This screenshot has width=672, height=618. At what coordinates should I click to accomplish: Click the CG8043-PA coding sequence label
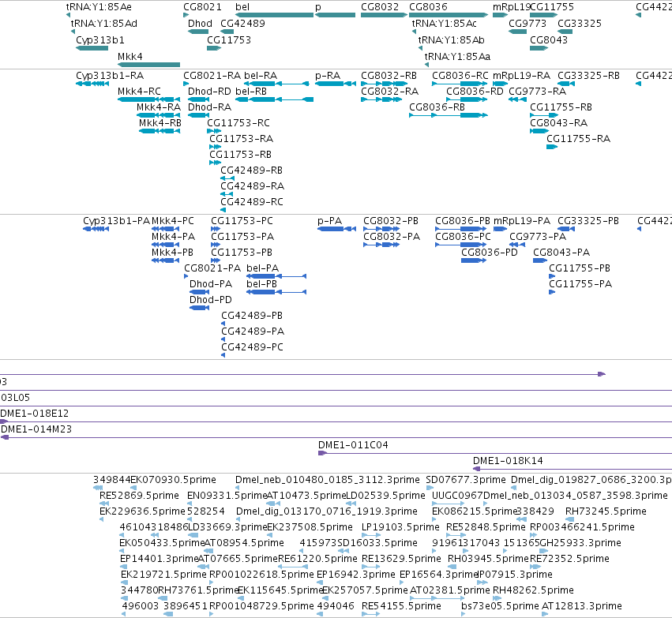click(561, 253)
